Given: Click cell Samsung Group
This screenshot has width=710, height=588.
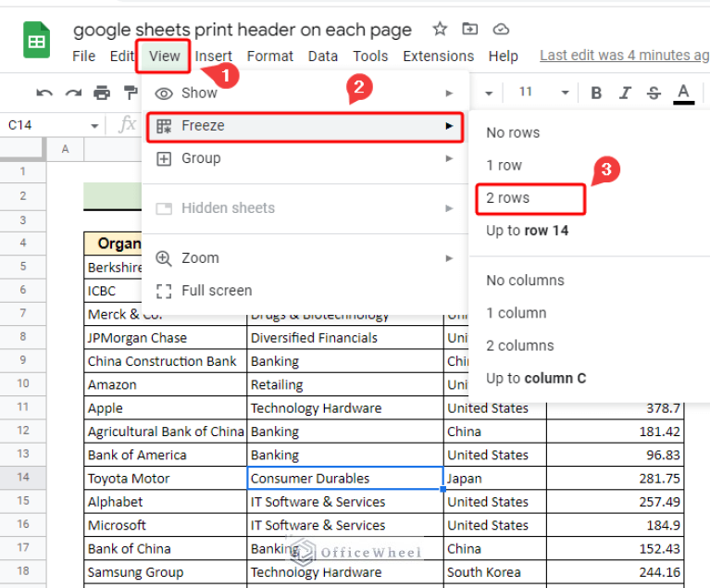Looking at the screenshot, I should [x=166, y=572].
